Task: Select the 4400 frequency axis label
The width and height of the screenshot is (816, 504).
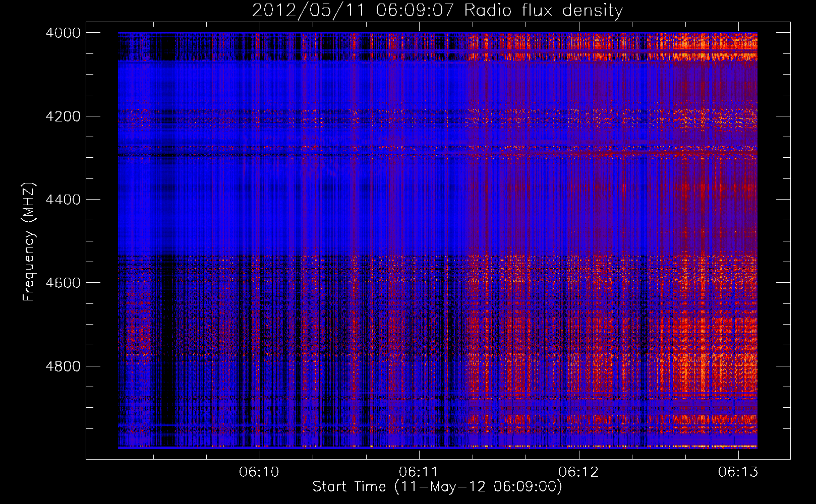Action: 63,200
